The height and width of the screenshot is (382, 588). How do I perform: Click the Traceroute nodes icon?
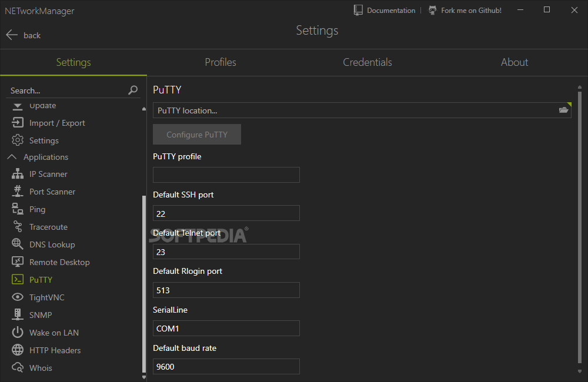(x=18, y=226)
